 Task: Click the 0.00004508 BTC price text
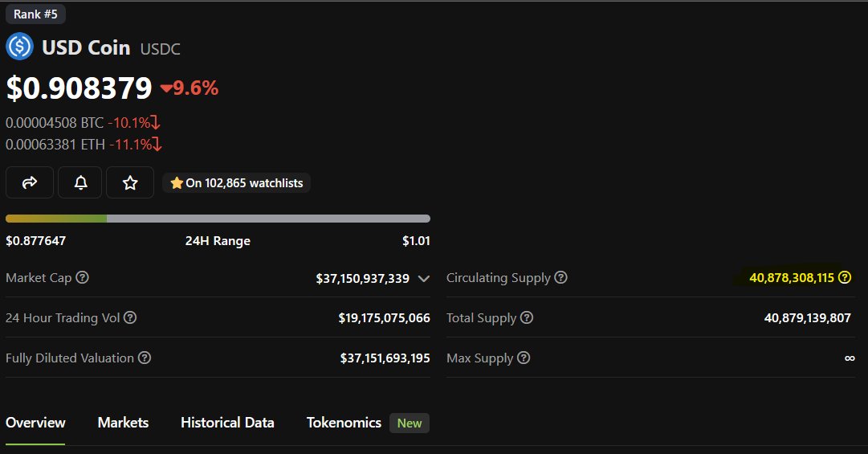[55, 122]
